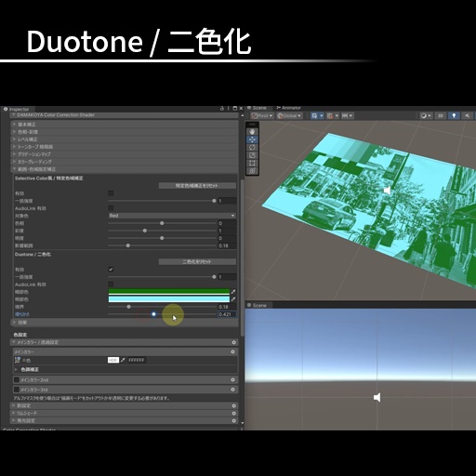Click the FFFFFF hex color field

tap(137, 360)
